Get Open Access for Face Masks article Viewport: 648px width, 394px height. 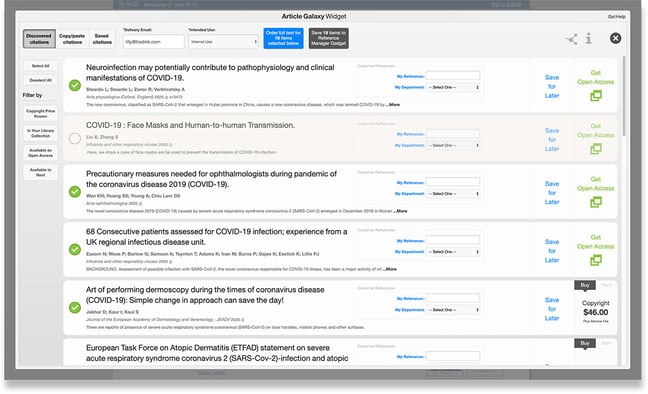click(x=596, y=131)
